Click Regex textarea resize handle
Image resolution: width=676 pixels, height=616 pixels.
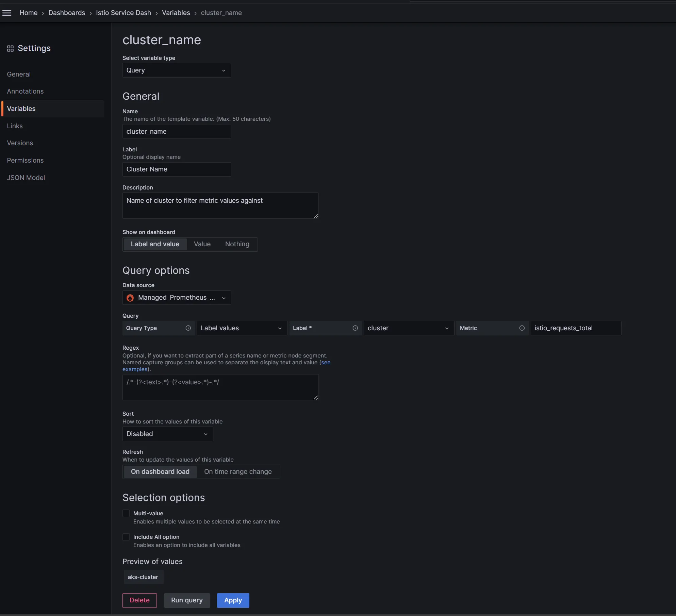click(x=316, y=398)
